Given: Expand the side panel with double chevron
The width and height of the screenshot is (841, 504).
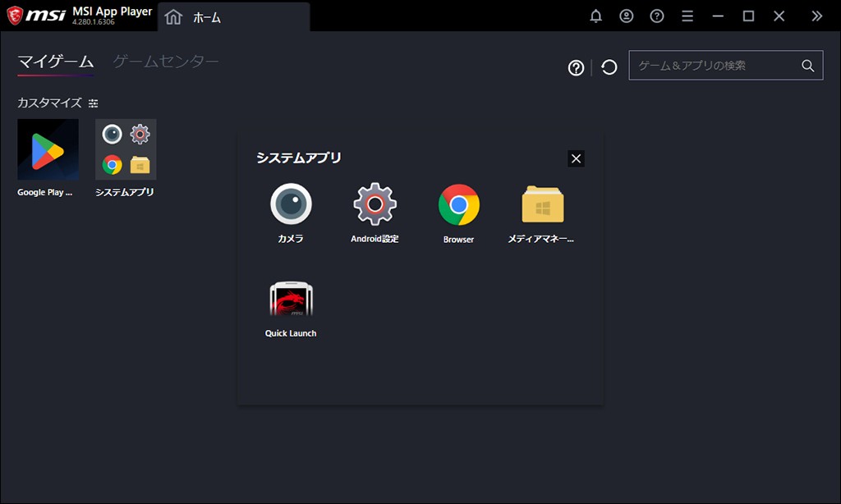Looking at the screenshot, I should coord(816,16).
